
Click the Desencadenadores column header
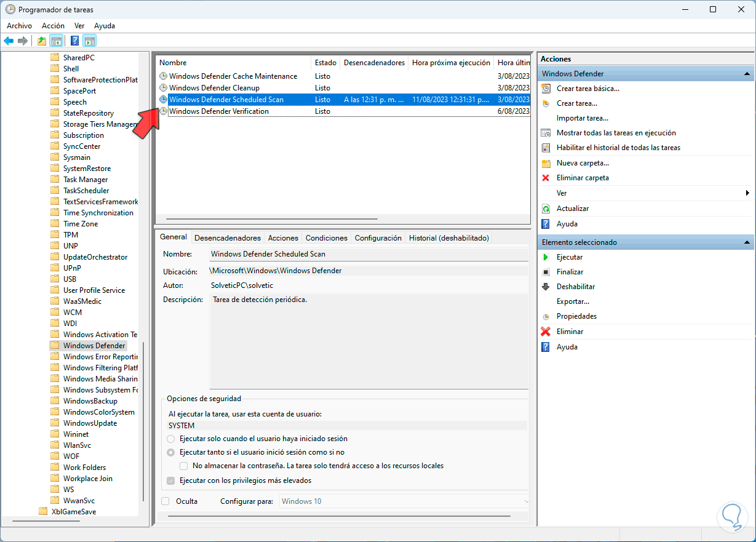click(x=374, y=63)
